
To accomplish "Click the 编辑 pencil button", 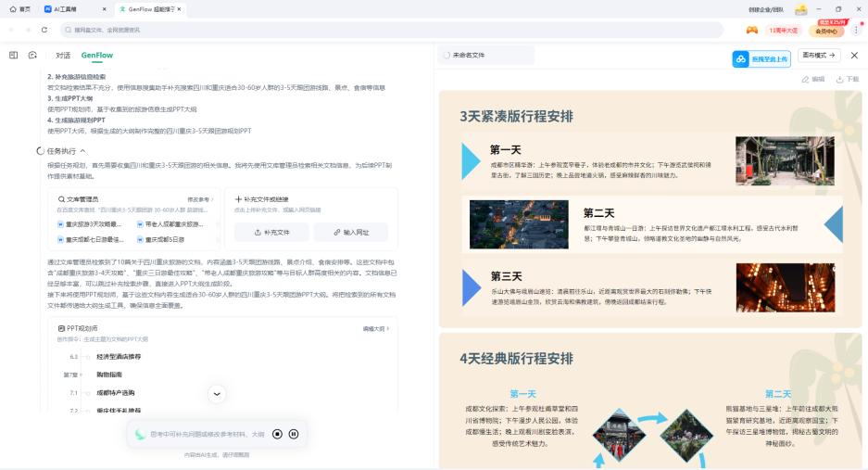I will point(813,79).
